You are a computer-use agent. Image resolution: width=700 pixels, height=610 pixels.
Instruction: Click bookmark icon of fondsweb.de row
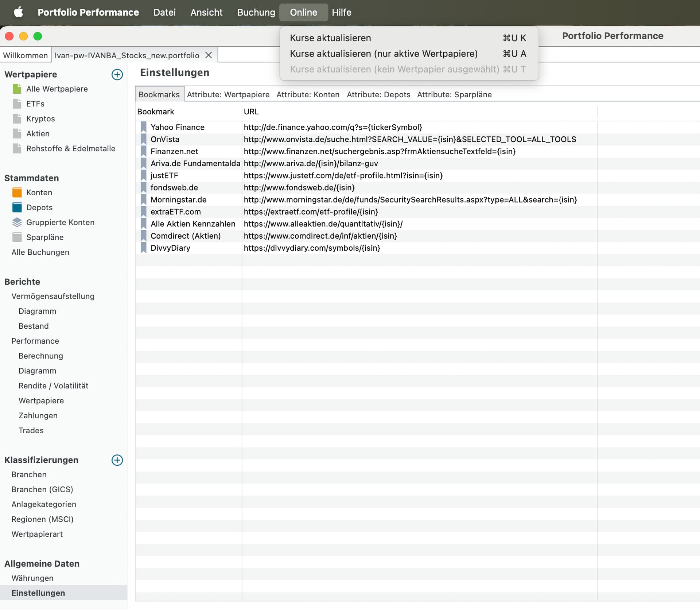(x=143, y=187)
